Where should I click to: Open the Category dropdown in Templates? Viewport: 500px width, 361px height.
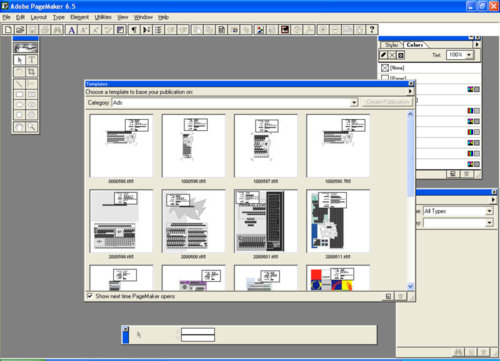[x=354, y=103]
